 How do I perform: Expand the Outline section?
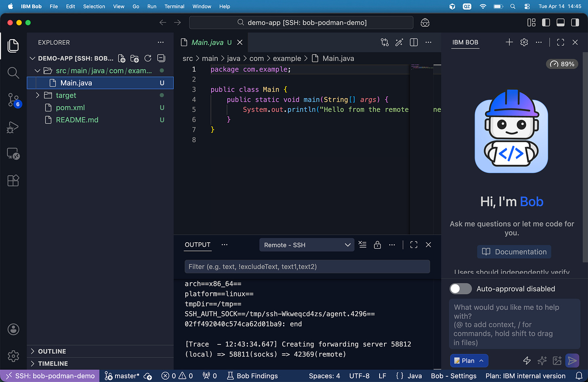[x=52, y=351]
